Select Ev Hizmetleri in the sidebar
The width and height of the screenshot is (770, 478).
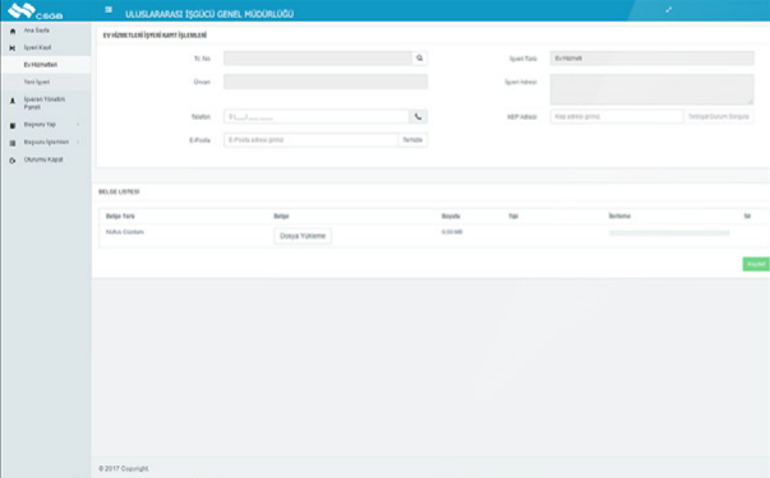tap(37, 64)
